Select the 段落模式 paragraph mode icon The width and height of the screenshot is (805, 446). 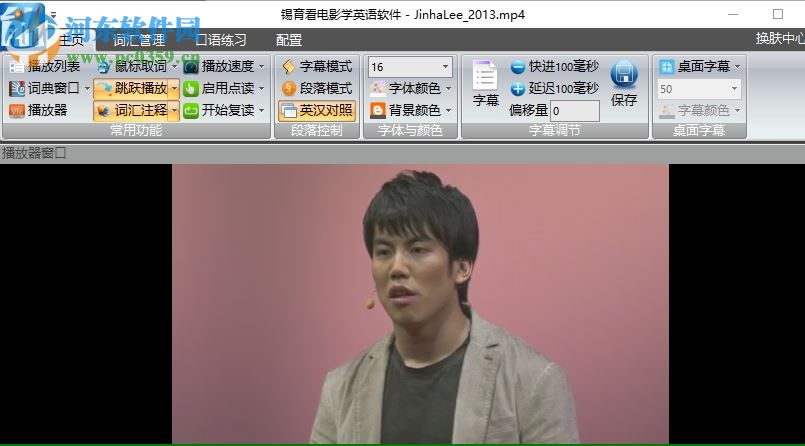click(289, 89)
